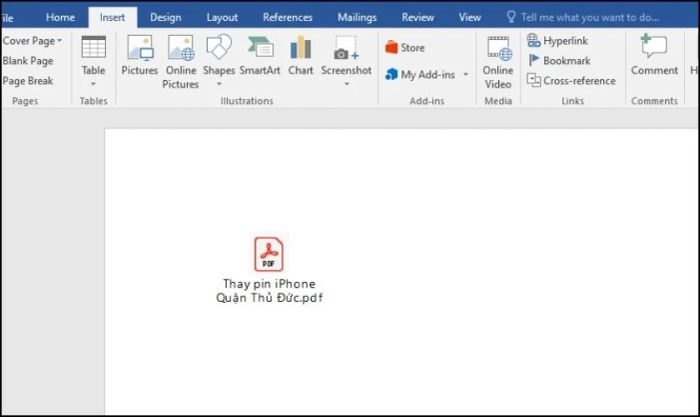This screenshot has width=700, height=417.
Task: Insert a Blank Page
Action: (28, 61)
